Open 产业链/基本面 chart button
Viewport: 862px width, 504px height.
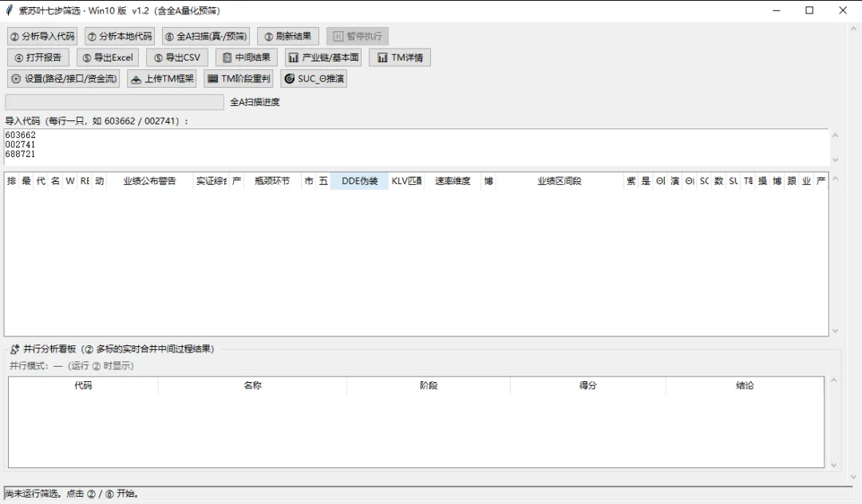pos(323,57)
